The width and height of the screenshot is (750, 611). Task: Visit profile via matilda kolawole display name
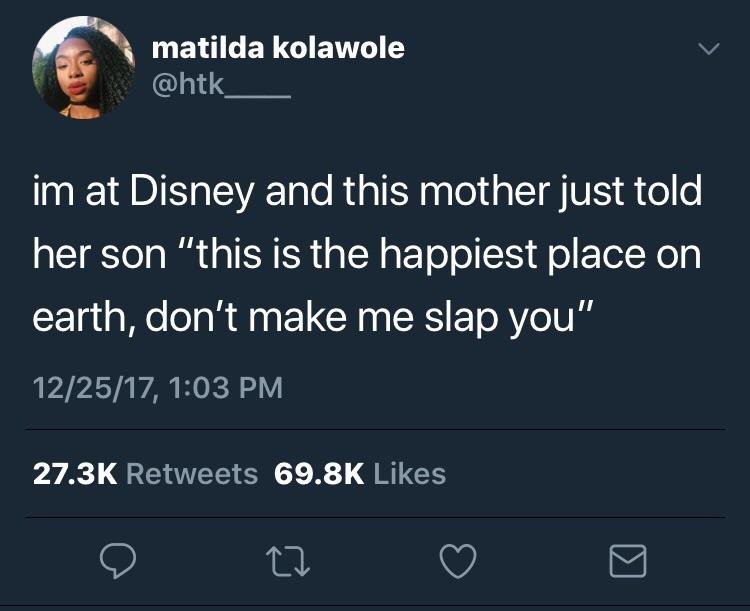[278, 48]
